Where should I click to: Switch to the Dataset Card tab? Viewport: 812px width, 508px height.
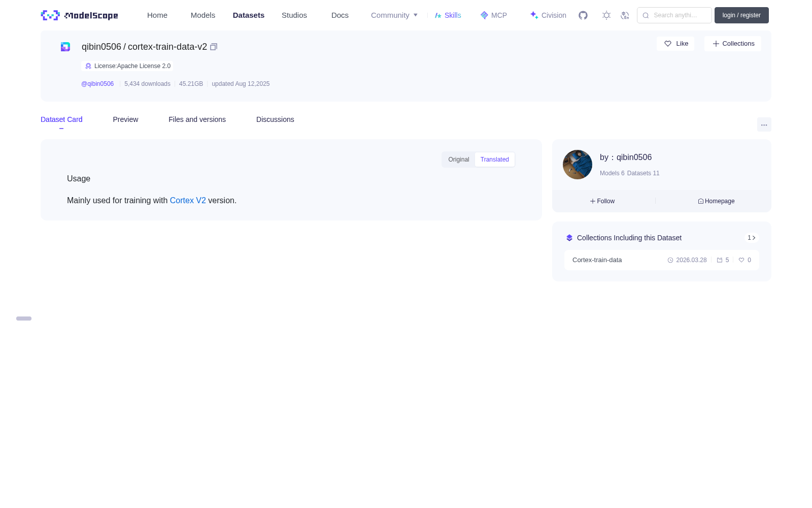(x=61, y=119)
